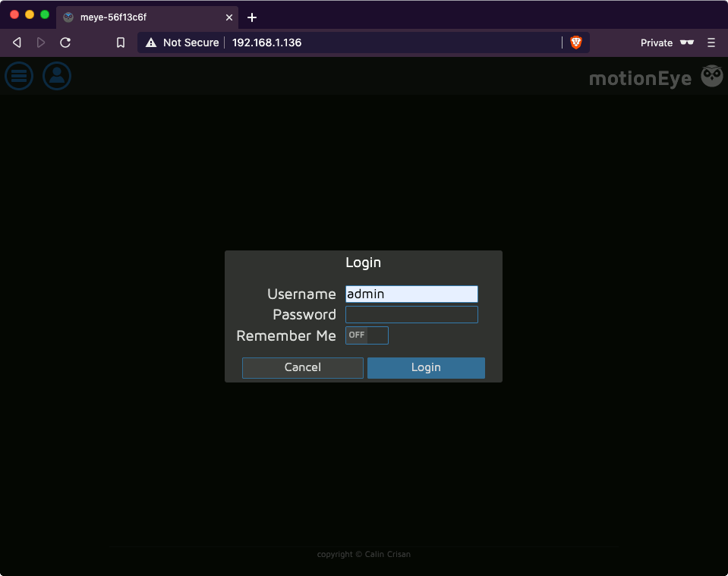The width and height of the screenshot is (728, 576).
Task: Click the green maximize window button
Action: tap(45, 14)
